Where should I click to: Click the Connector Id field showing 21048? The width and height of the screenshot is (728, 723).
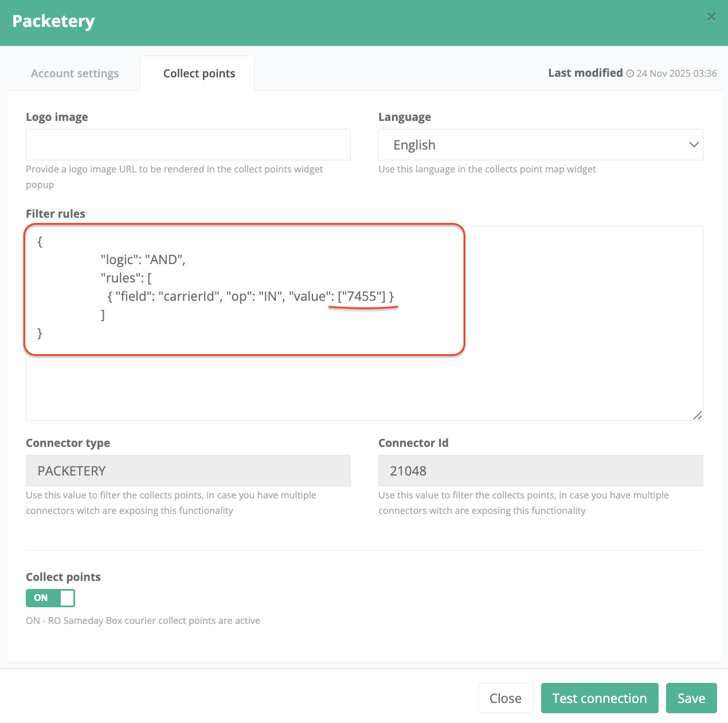540,471
